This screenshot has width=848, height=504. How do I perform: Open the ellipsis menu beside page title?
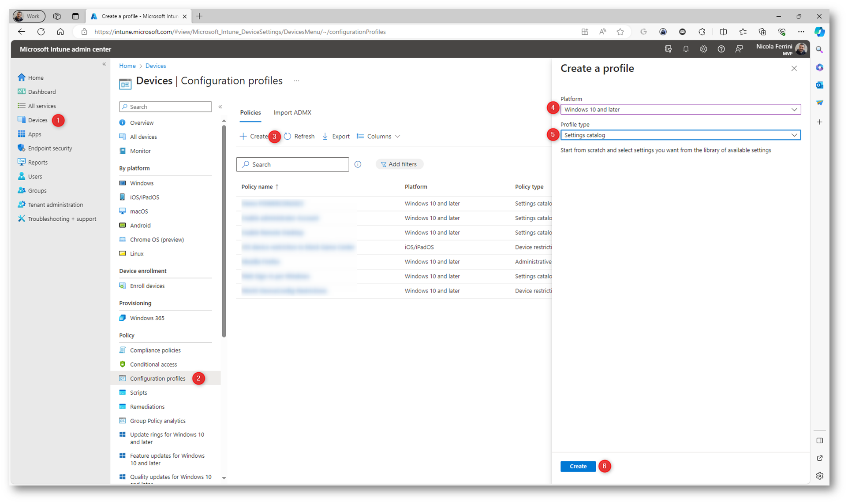(296, 81)
